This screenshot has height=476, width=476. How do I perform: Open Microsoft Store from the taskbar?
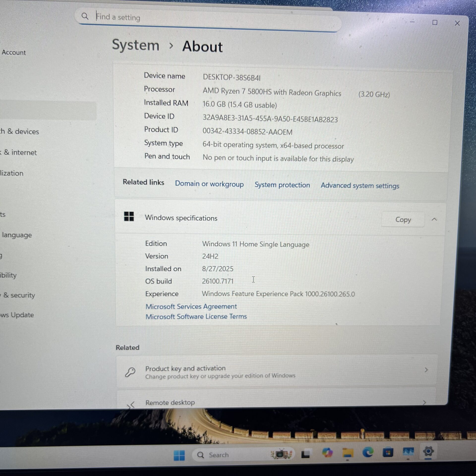click(x=388, y=452)
